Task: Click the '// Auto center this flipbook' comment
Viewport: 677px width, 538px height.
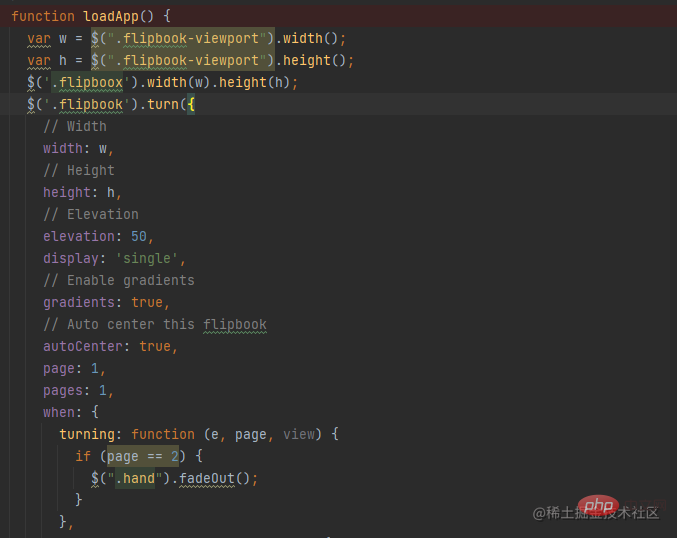Action: point(154,324)
